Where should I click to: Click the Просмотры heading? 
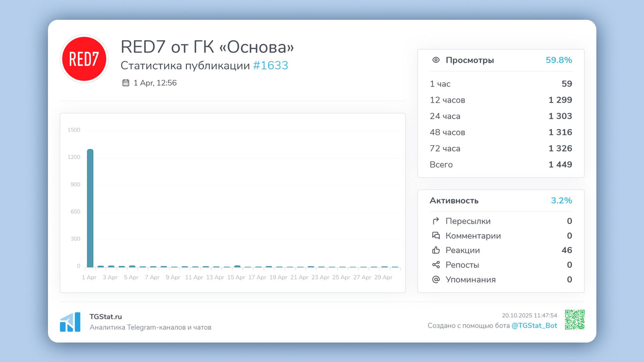[x=470, y=60]
